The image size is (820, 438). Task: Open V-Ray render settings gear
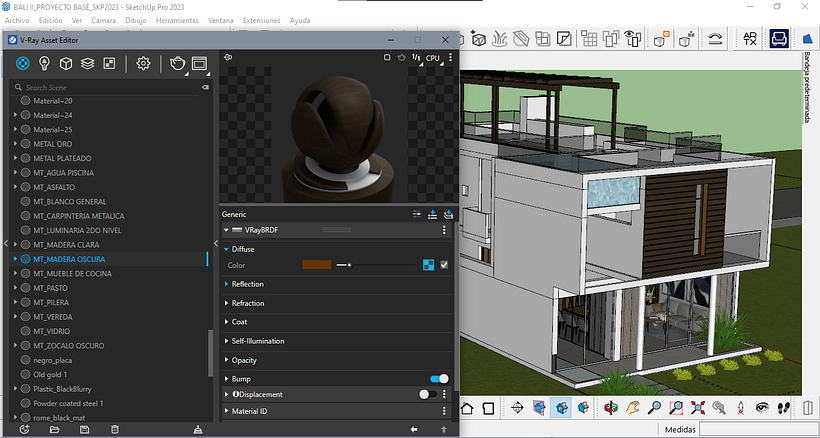pyautogui.click(x=143, y=63)
